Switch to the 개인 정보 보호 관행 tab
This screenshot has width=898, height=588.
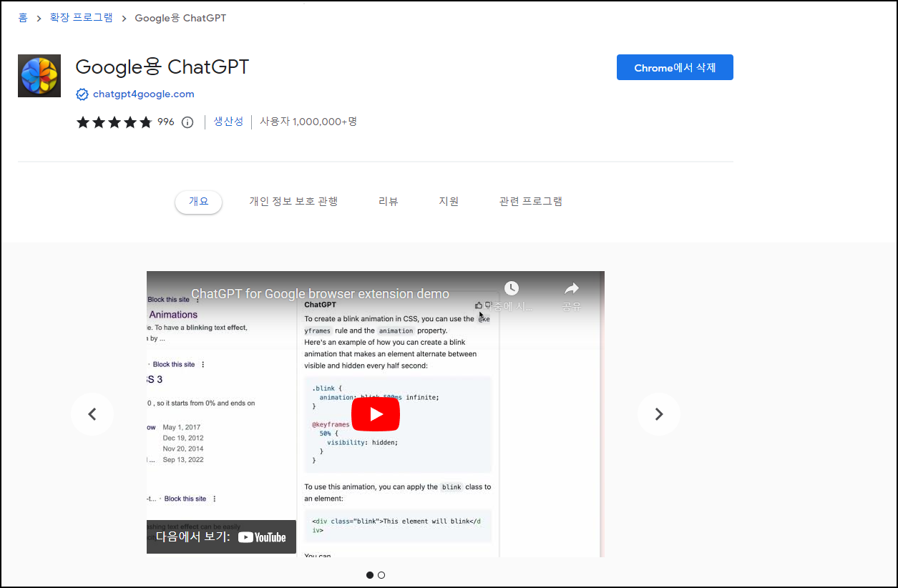(293, 202)
